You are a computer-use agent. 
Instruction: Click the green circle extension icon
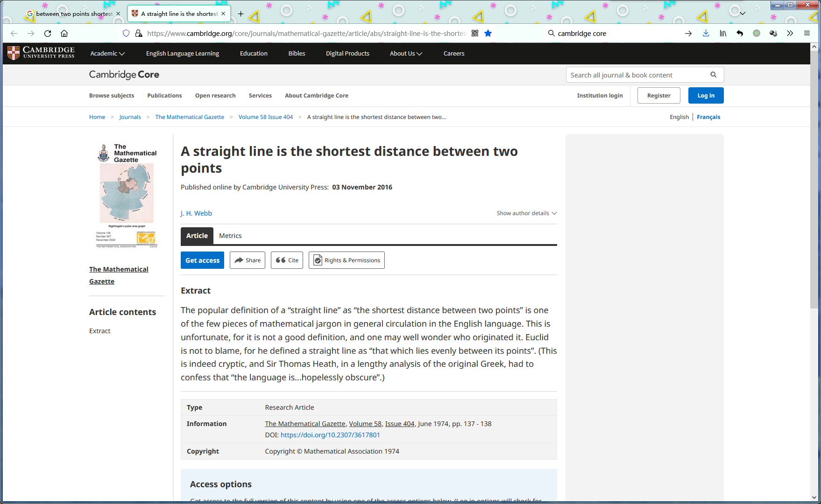point(757,34)
